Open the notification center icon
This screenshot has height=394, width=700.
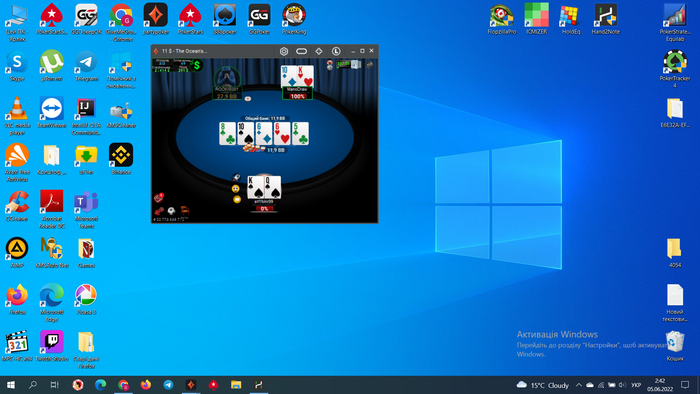click(x=685, y=385)
